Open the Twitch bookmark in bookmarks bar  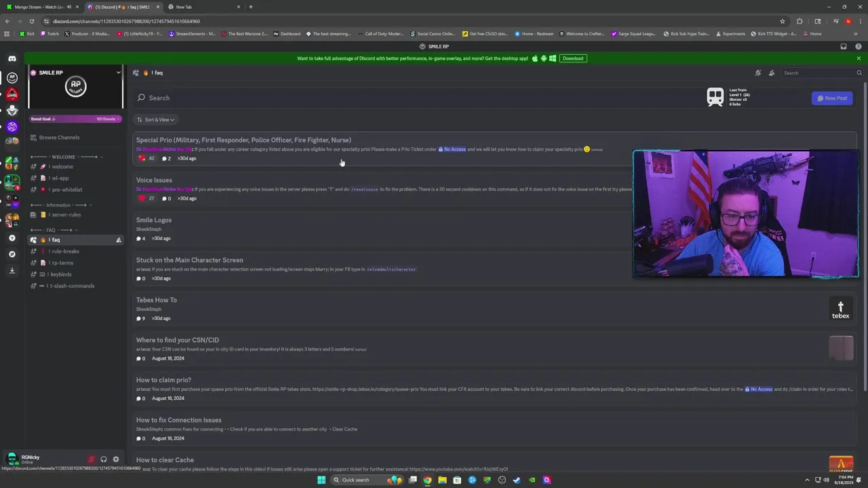[49, 34]
